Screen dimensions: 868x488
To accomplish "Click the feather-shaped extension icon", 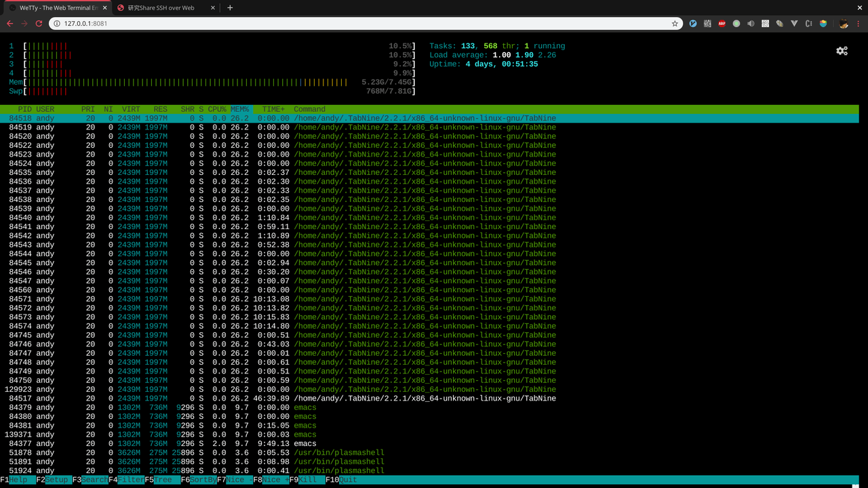I will (x=780, y=24).
